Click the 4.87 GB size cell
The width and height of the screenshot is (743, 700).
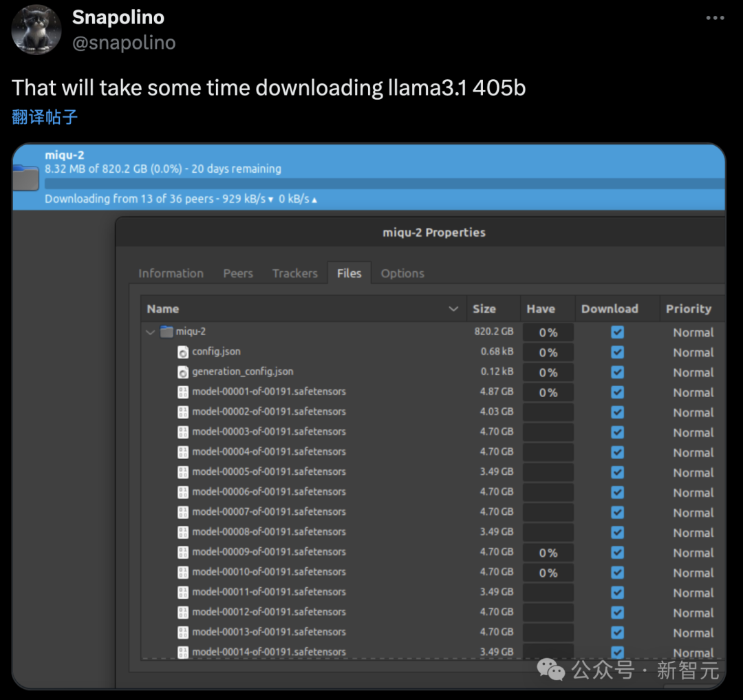[x=497, y=392]
